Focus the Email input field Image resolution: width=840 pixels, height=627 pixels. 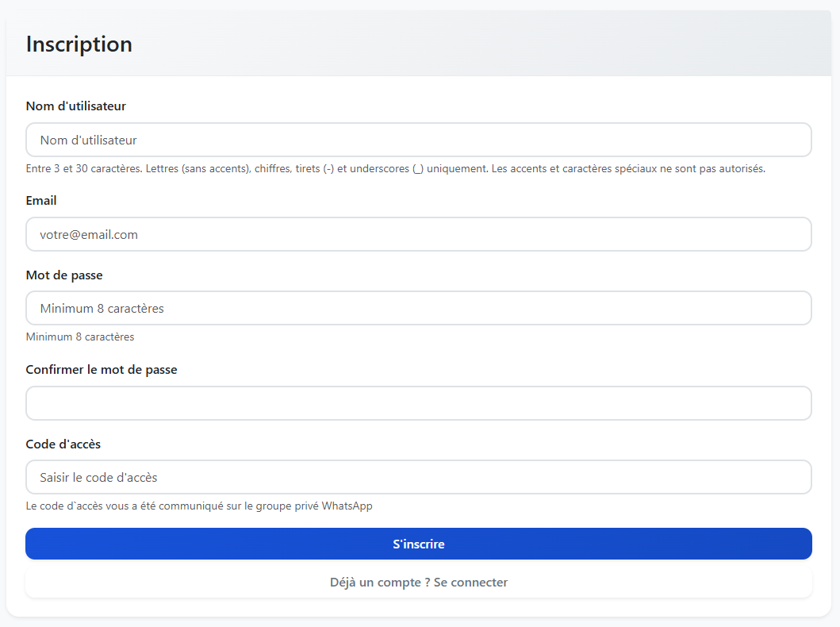[418, 234]
